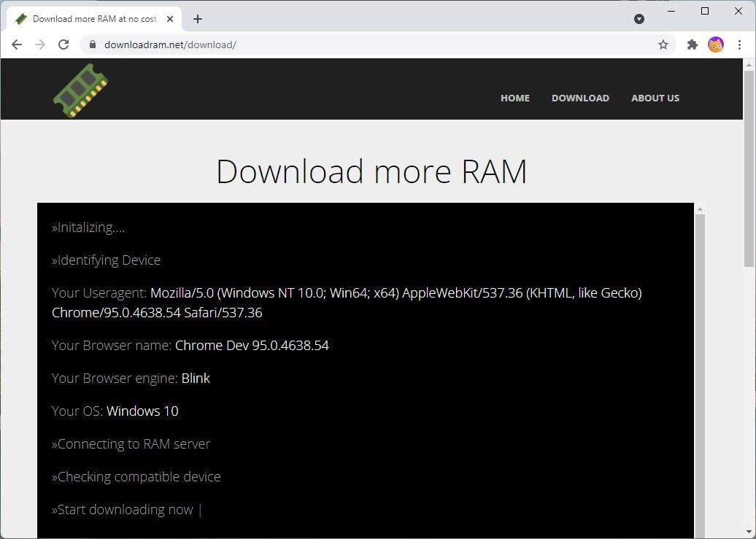Click the Start downloading now line
The width and height of the screenshot is (756, 539).
coord(123,510)
